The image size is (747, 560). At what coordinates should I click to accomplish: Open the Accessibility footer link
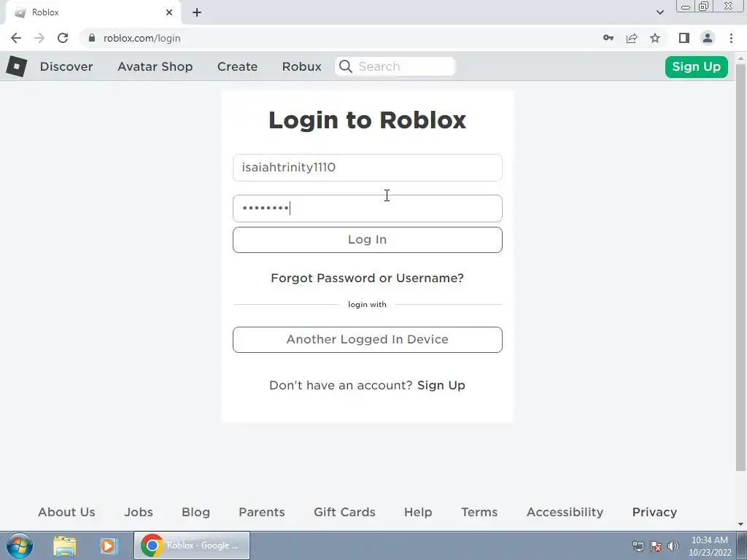pyautogui.click(x=565, y=512)
